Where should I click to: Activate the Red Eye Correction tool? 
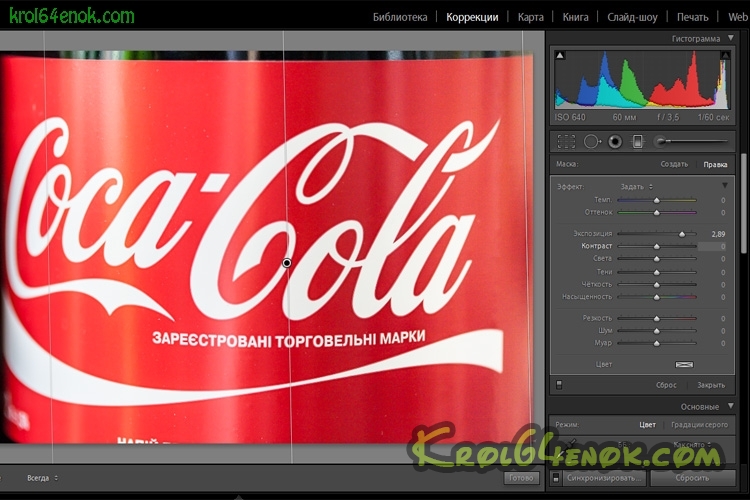pos(614,142)
